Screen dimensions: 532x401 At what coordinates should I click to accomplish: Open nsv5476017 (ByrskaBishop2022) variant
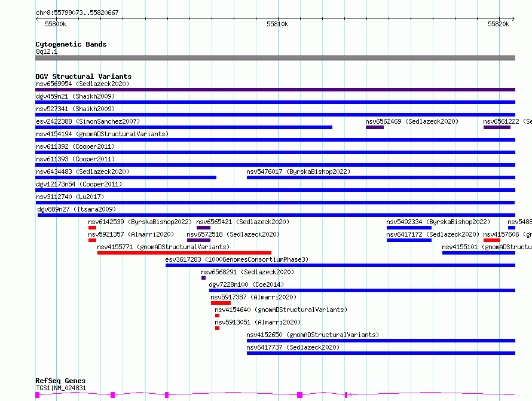coord(298,172)
